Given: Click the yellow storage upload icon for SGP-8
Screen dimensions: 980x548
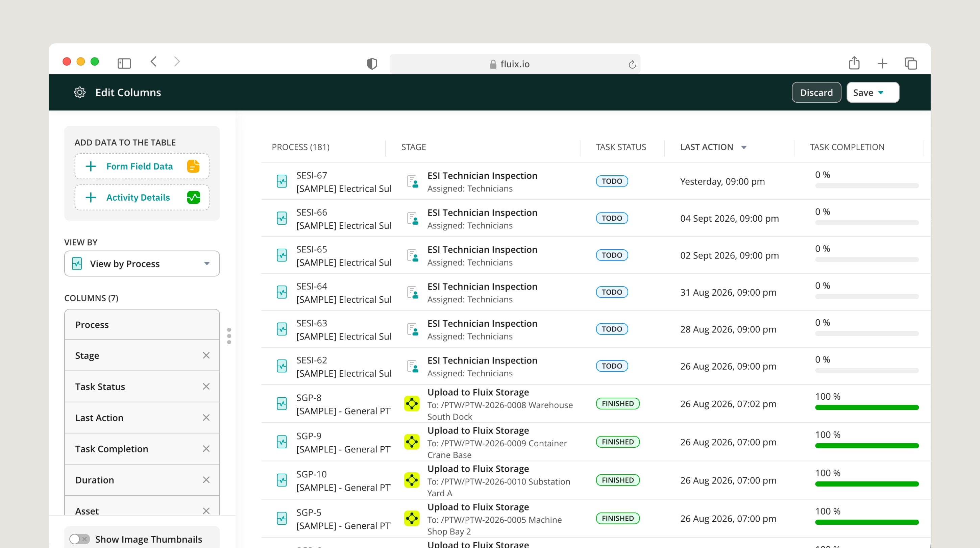Looking at the screenshot, I should click(x=412, y=403).
